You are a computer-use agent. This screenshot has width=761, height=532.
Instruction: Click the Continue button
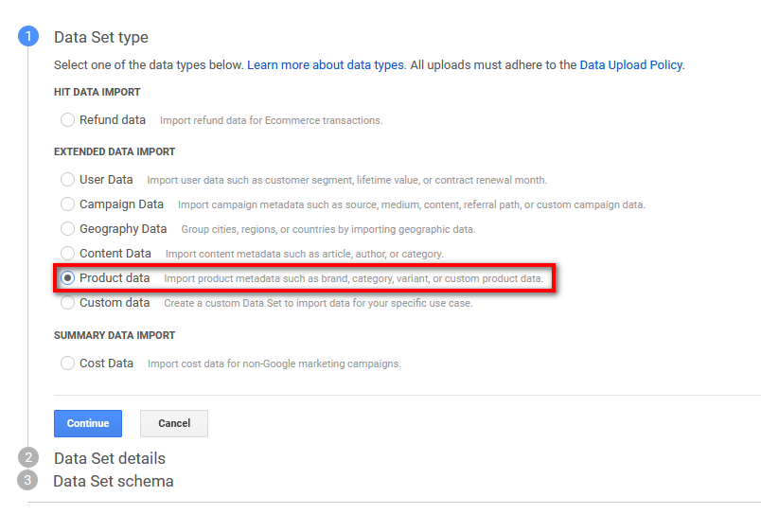click(x=88, y=423)
